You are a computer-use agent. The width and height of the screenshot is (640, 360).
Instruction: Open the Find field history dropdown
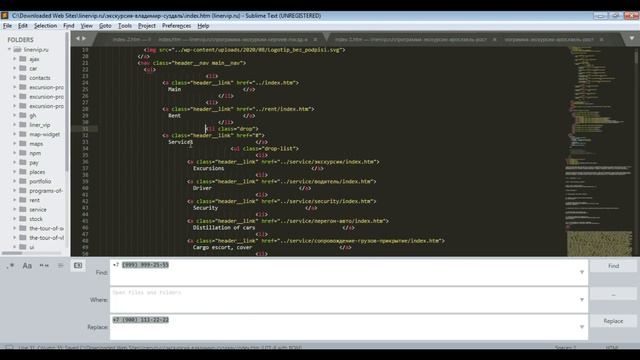tap(582, 272)
